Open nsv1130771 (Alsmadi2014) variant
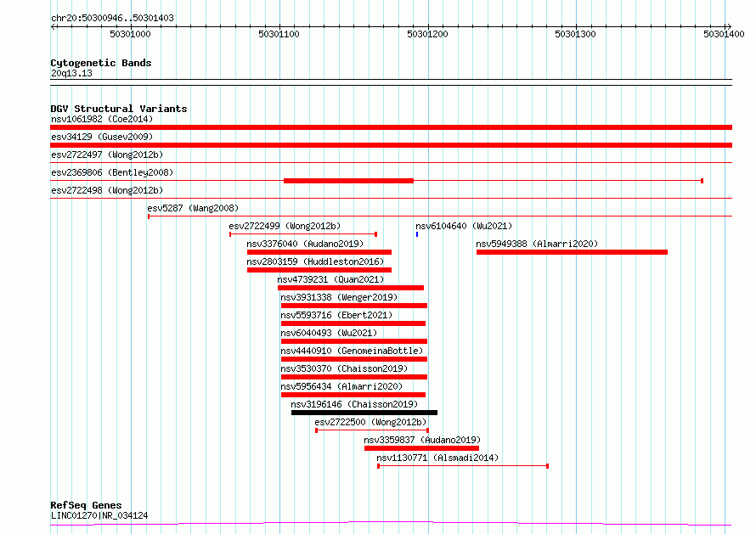The height and width of the screenshot is (534, 756). pos(437,458)
